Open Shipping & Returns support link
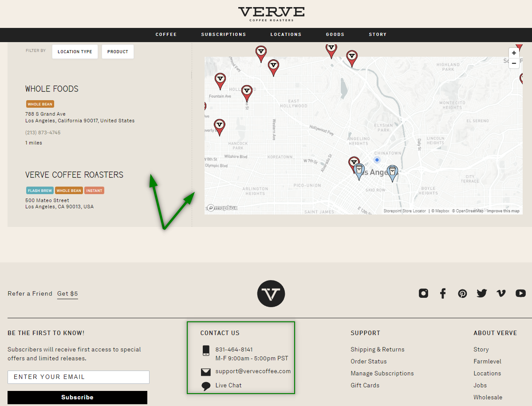The width and height of the screenshot is (532, 406). point(377,349)
